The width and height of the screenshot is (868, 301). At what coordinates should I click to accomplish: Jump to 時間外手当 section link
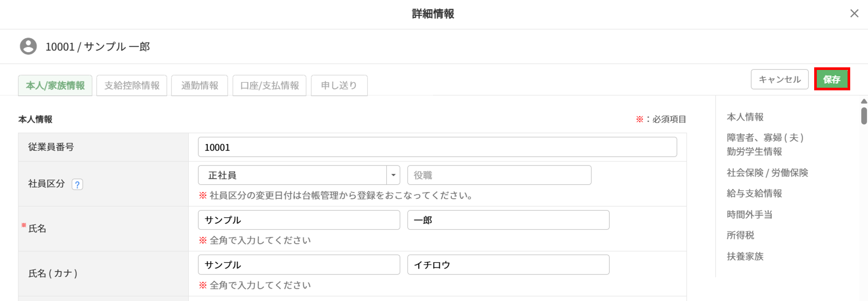coord(749,215)
